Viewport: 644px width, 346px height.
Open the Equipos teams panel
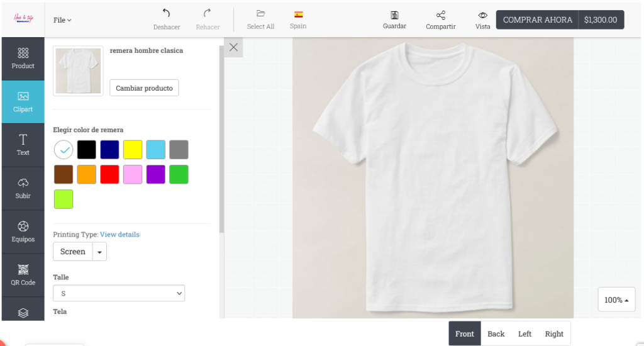click(23, 231)
